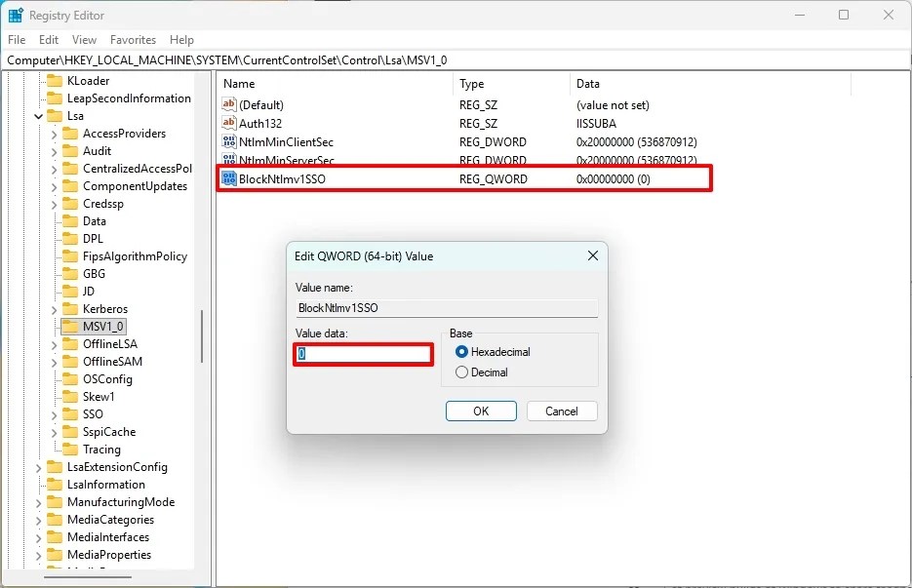
Task: Click the LeapSecondInformation folder icon
Action: tap(54, 98)
